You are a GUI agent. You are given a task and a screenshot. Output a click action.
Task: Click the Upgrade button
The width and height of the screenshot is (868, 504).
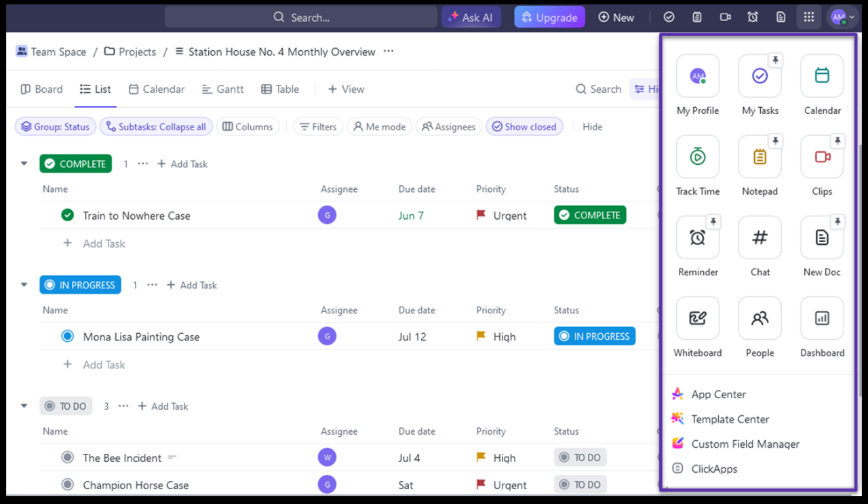click(x=549, y=18)
